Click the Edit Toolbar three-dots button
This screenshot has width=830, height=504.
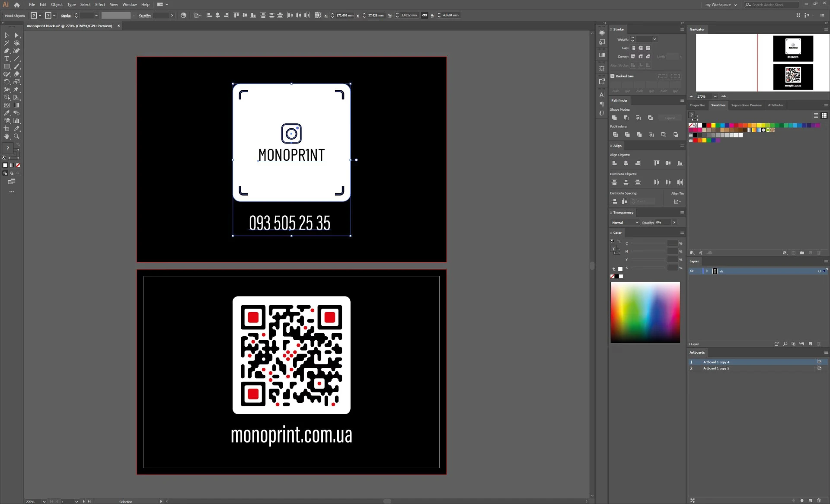(12, 191)
